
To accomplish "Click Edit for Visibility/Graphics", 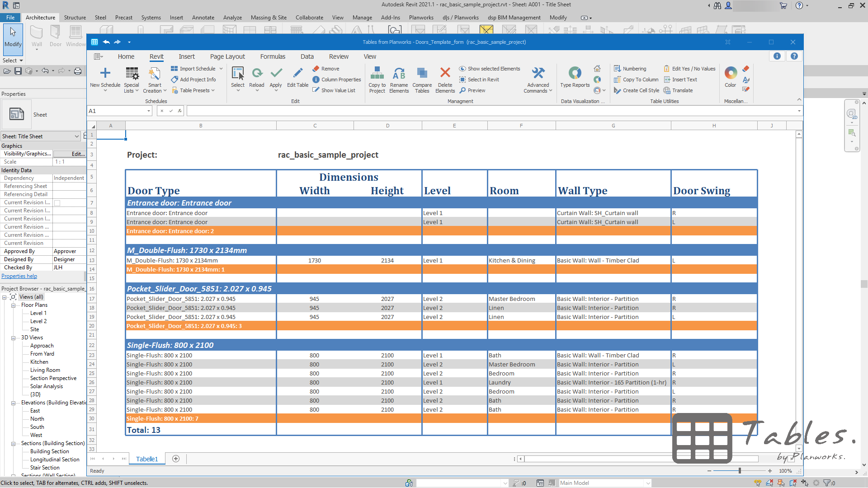I will 70,153.
